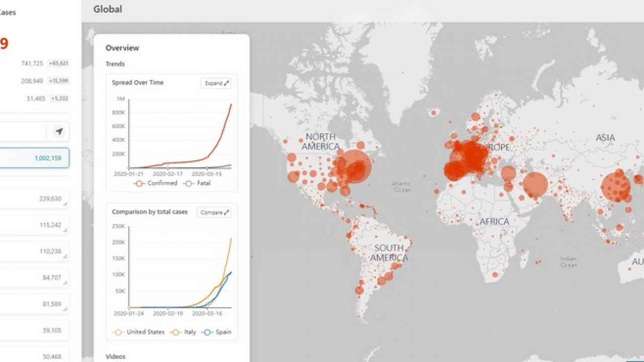Click the large outbreak bubble over China
The width and height of the screenshot is (644, 362).
(x=615, y=187)
